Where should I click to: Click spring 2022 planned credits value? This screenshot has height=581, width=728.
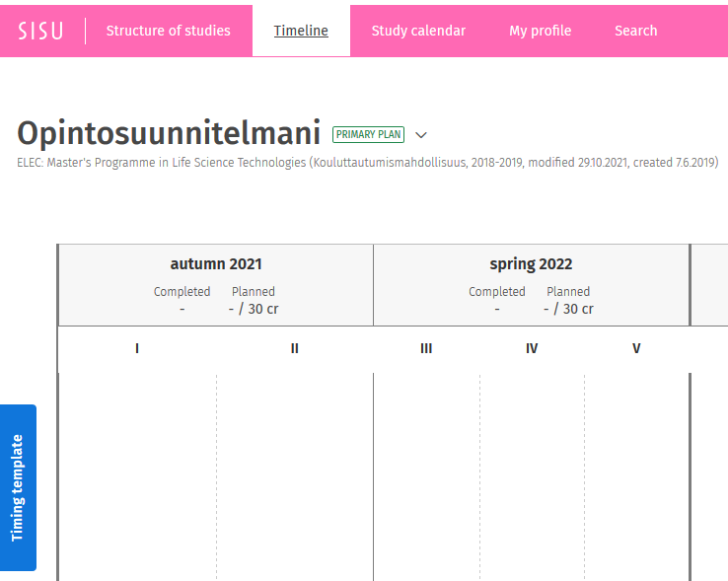pos(568,309)
